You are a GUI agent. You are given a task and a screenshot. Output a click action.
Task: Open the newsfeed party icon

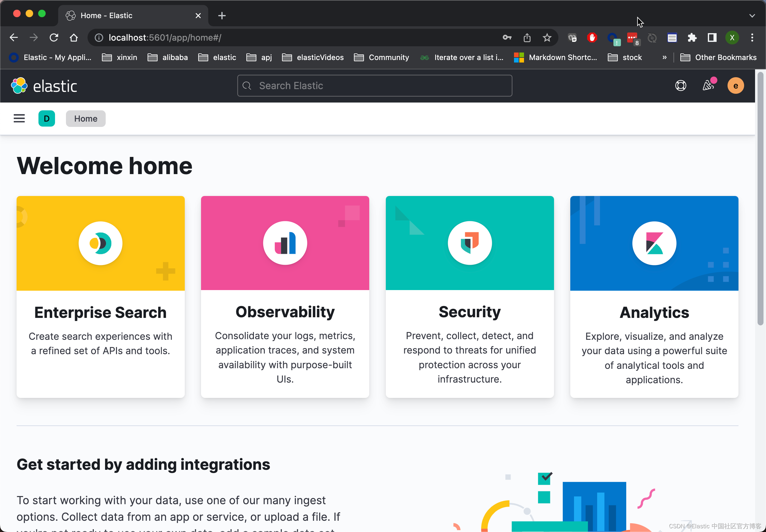click(708, 86)
